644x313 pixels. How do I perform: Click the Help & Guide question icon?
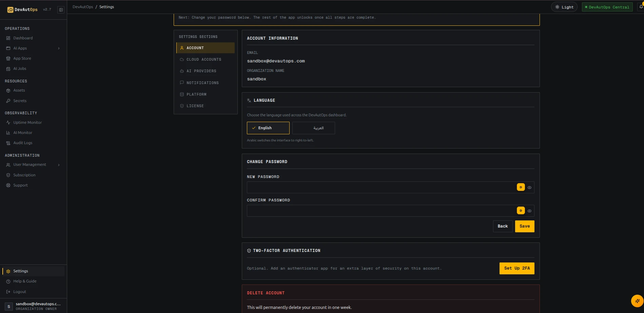pos(8,281)
